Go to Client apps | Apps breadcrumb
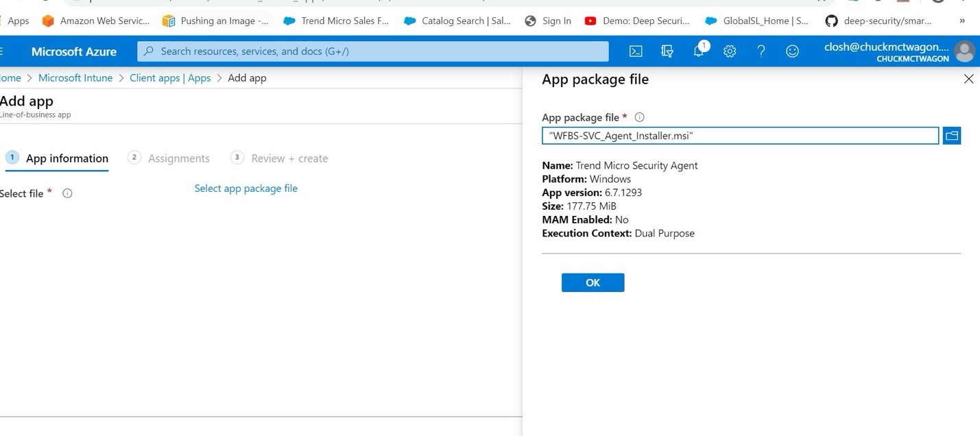The width and height of the screenshot is (980, 436). (x=170, y=78)
